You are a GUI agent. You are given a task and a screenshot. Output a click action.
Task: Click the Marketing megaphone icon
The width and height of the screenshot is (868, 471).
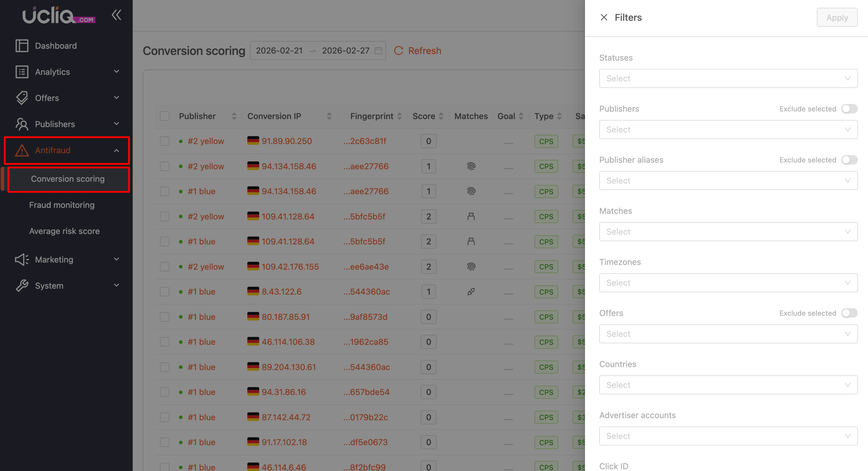pos(22,260)
